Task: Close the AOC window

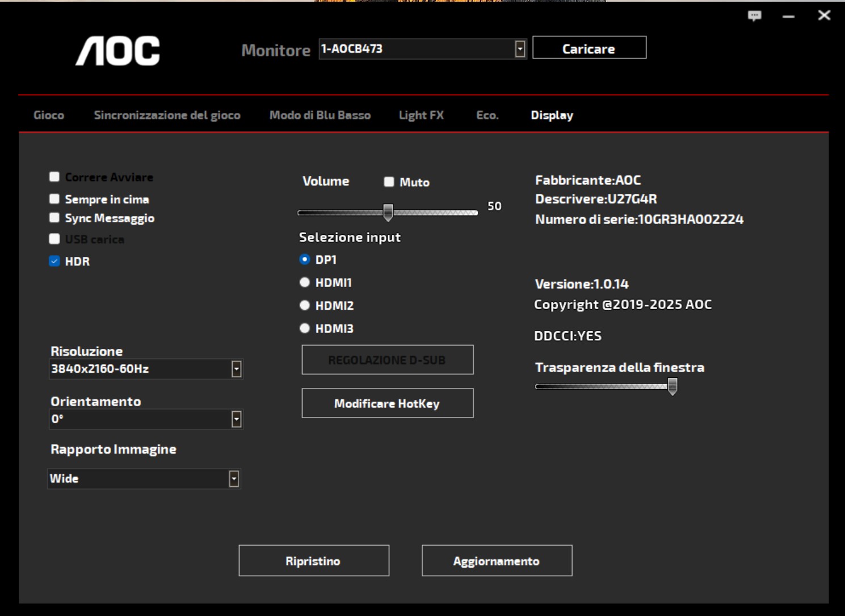Action: tap(824, 15)
